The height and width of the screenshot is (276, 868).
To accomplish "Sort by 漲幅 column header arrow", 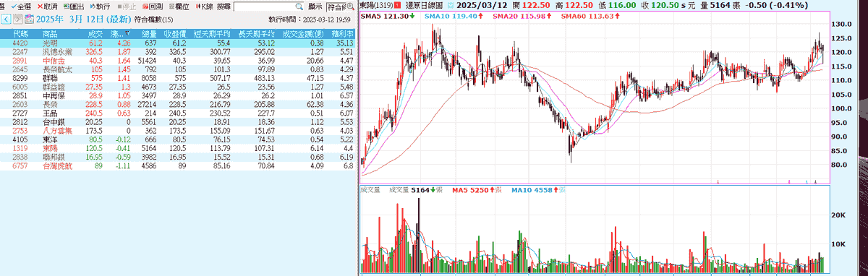I will (128, 34).
